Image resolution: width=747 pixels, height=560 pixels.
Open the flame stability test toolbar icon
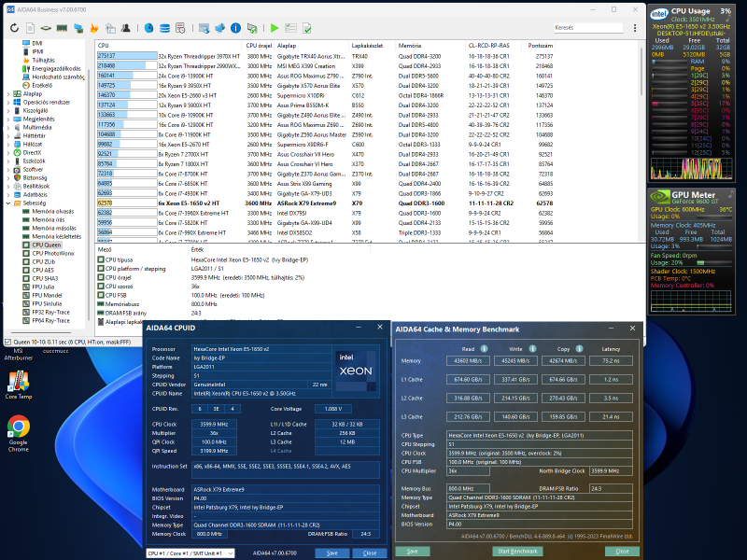tap(94, 28)
